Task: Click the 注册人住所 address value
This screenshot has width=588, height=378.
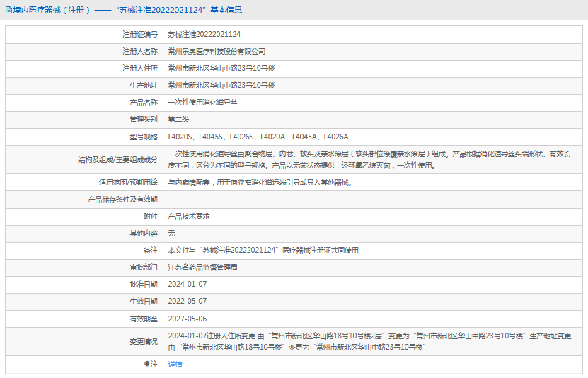Action: 221,68
